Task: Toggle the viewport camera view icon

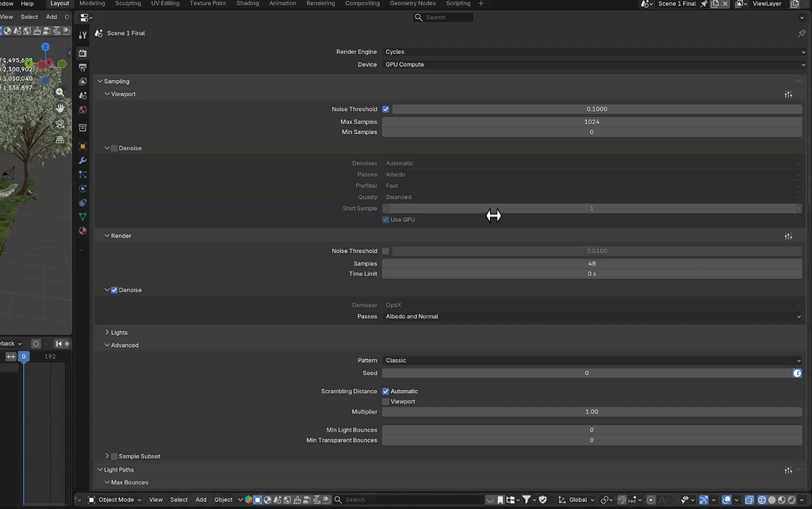Action: click(x=60, y=124)
